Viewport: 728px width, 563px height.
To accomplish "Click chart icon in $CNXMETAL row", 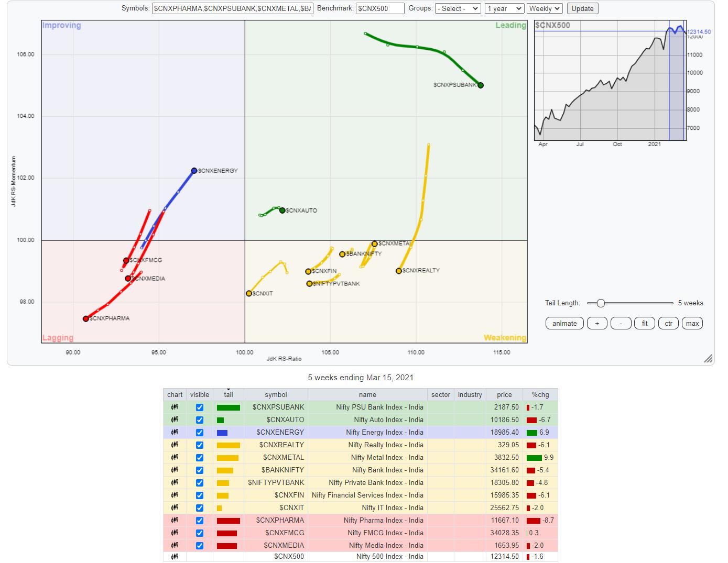I will pyautogui.click(x=175, y=458).
